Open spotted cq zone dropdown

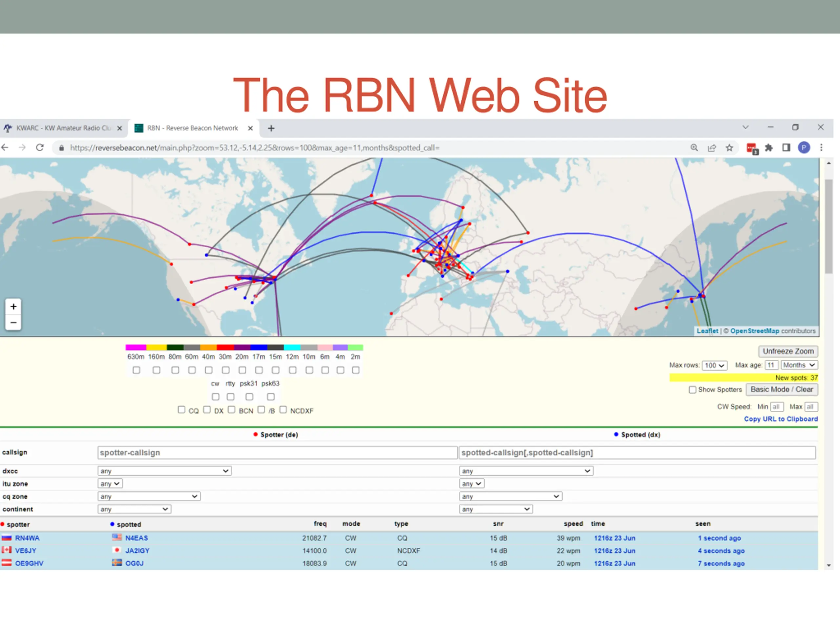(x=511, y=496)
